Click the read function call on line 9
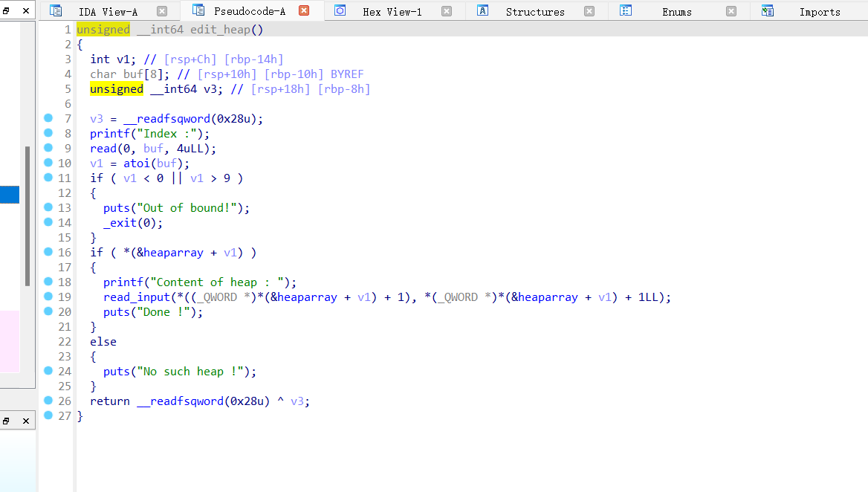Screen dimensions: 868x492 point(103,149)
